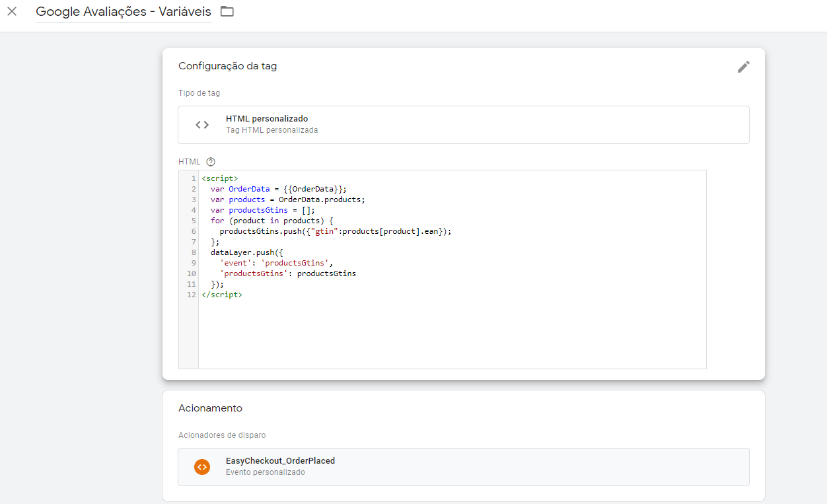Click the orange EasyCheckout_OrderPlaced trigger icon
Image resolution: width=827 pixels, height=504 pixels.
202,466
